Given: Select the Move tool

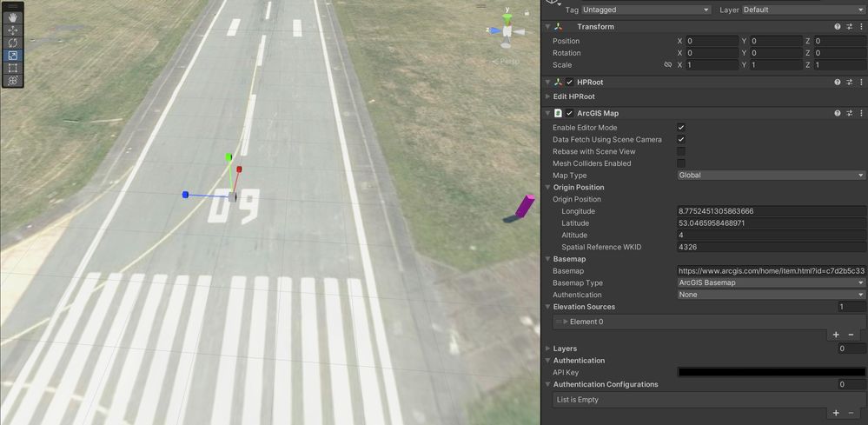Looking at the screenshot, I should [x=13, y=30].
